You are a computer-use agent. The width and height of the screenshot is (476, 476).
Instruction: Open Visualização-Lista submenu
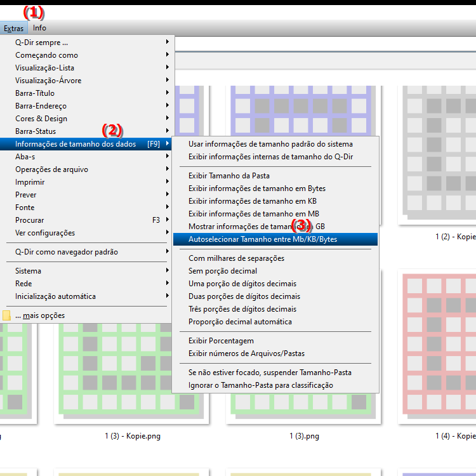(x=86, y=68)
